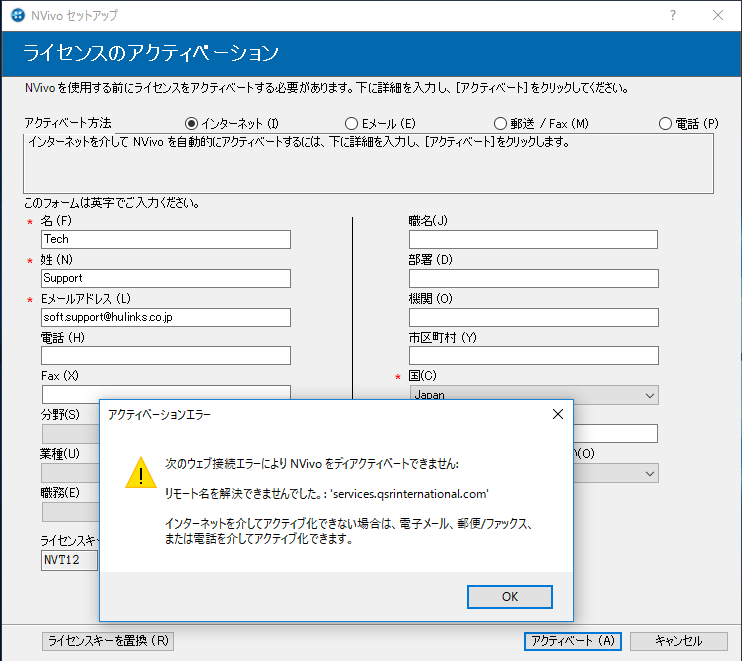Click the Fax (X) input field
The width and height of the screenshot is (742, 661).
pyautogui.click(x=166, y=393)
